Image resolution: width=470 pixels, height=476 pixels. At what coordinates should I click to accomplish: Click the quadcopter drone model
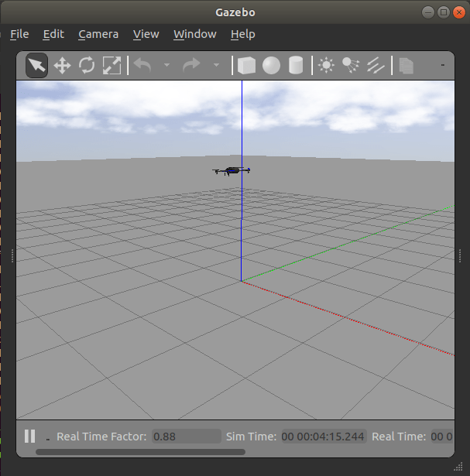[x=232, y=171]
